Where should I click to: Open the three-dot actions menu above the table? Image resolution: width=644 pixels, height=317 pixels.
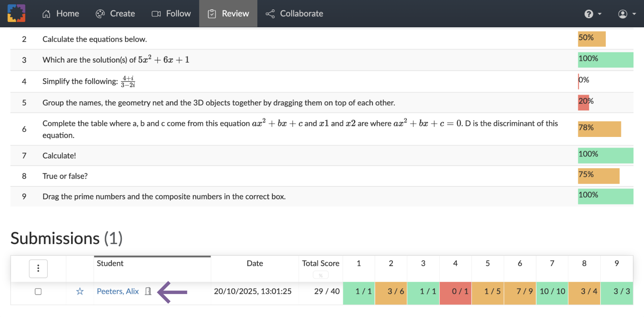[x=38, y=268]
